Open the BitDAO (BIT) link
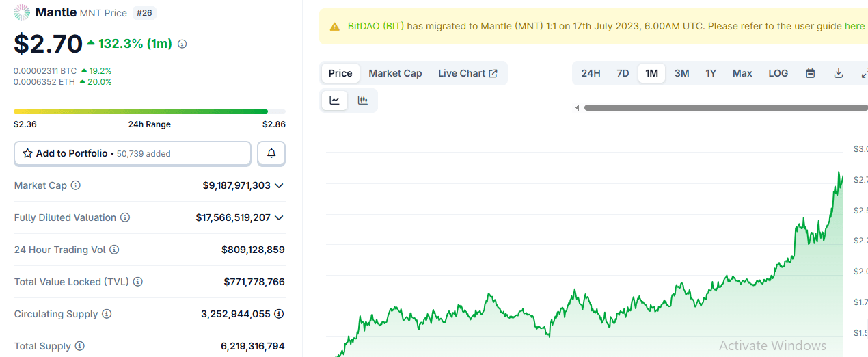 point(375,26)
